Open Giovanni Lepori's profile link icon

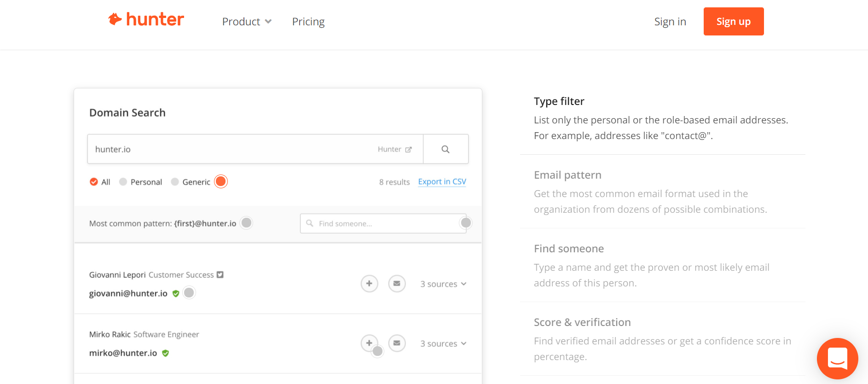click(x=220, y=275)
